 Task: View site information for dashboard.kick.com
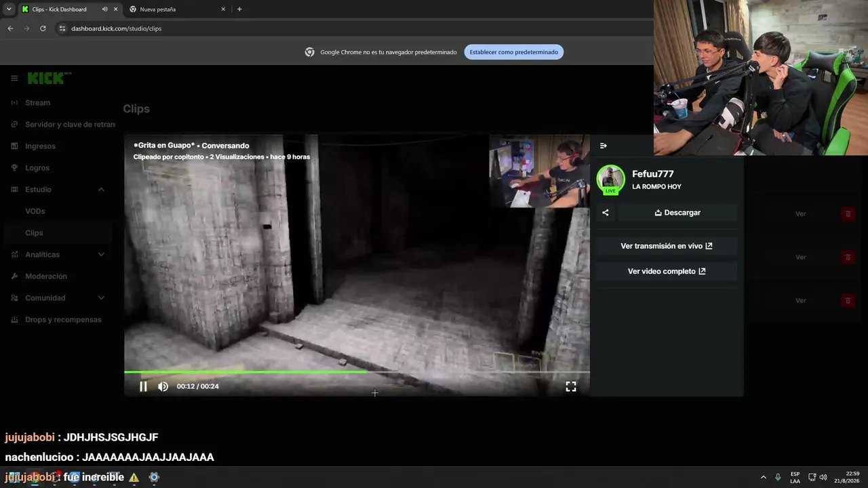click(x=62, y=28)
